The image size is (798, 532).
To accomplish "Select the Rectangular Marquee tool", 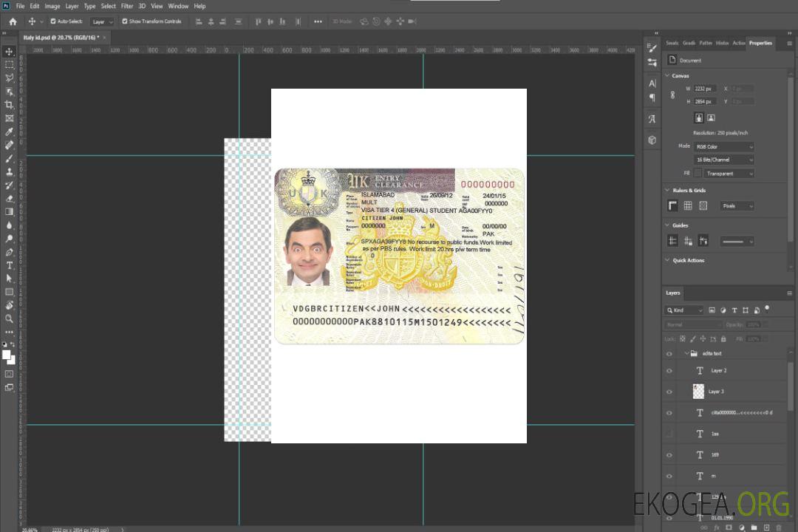I will [9, 65].
